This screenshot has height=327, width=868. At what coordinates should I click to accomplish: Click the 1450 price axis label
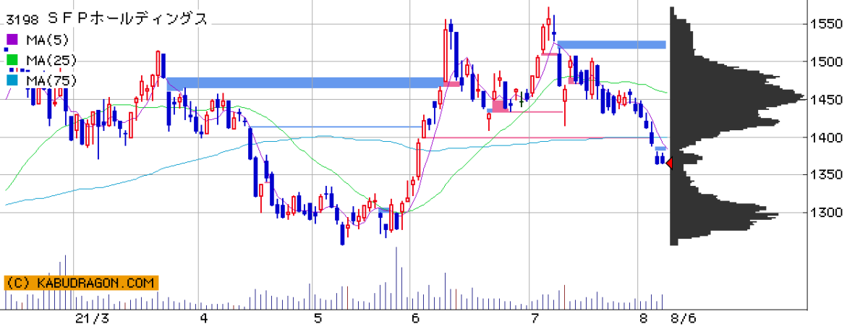pyautogui.click(x=826, y=99)
